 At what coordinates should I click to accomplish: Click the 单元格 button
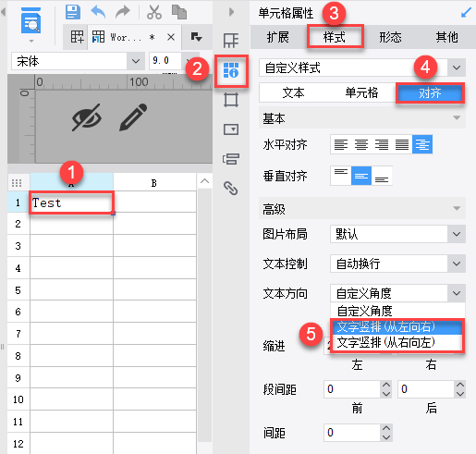point(361,92)
